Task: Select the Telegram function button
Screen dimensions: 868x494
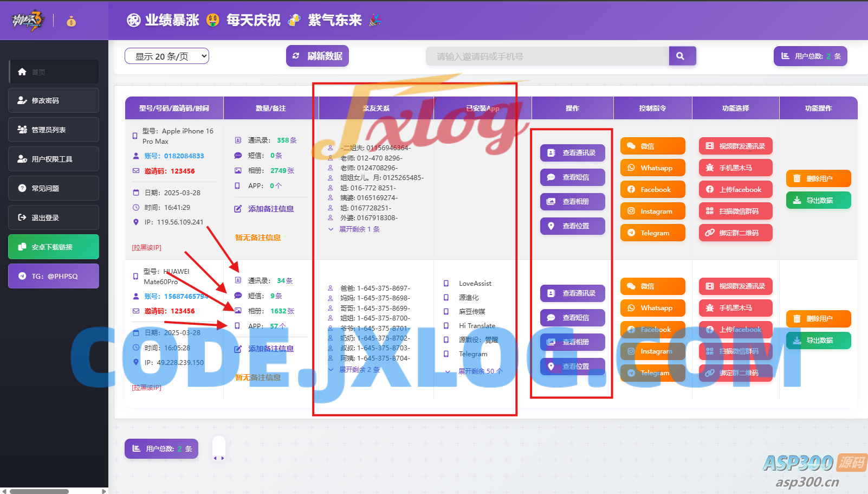Action: [652, 233]
